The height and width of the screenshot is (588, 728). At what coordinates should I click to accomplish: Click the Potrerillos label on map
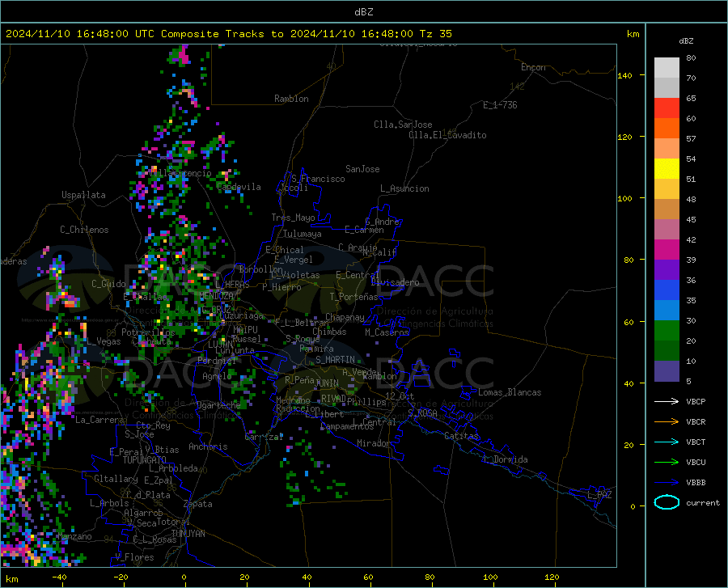pyautogui.click(x=148, y=332)
